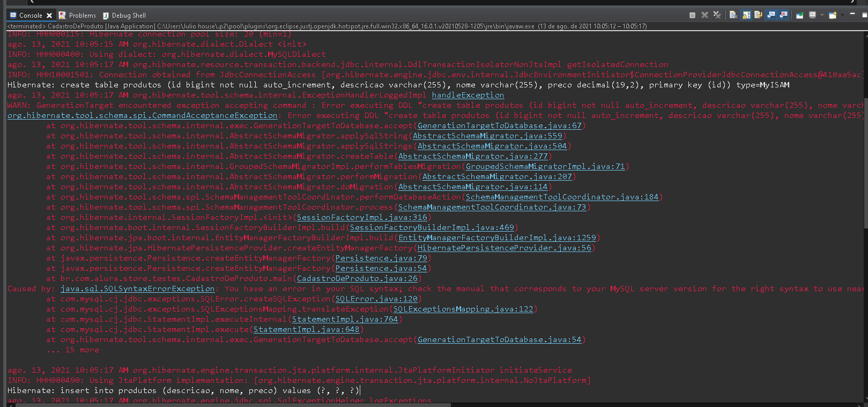Open the SchemaManagementToolCoordinator.java:184 link

pos(562,197)
